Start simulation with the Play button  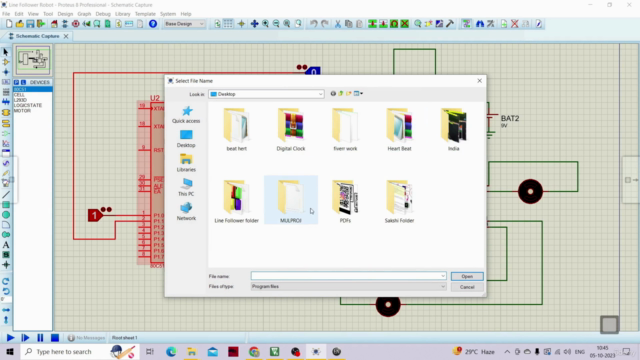pos(10,338)
